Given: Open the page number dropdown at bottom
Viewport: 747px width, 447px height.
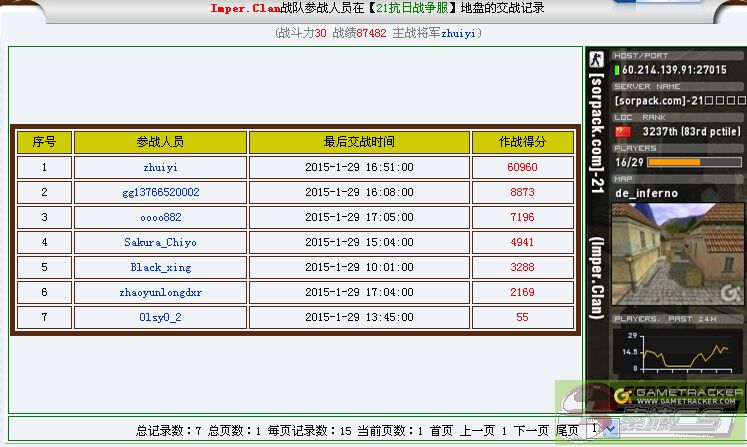Looking at the screenshot, I should tap(604, 429).
